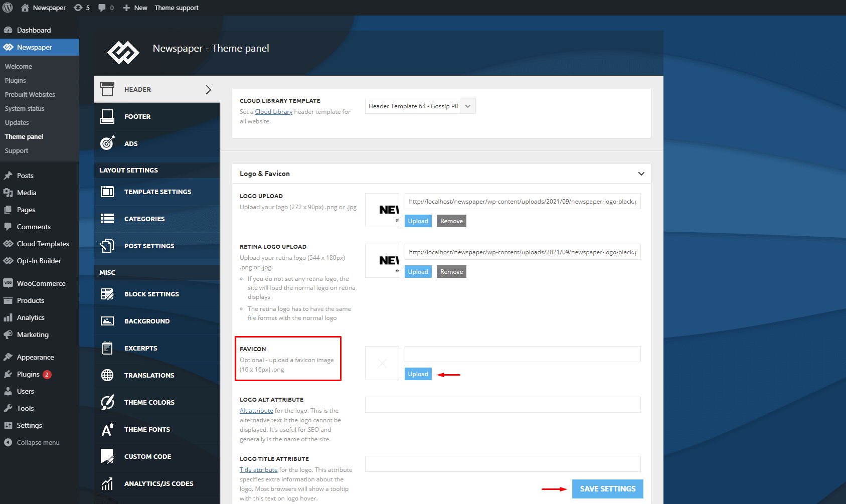Open the Translations globe icon
This screenshot has height=504, width=846.
[x=107, y=375]
